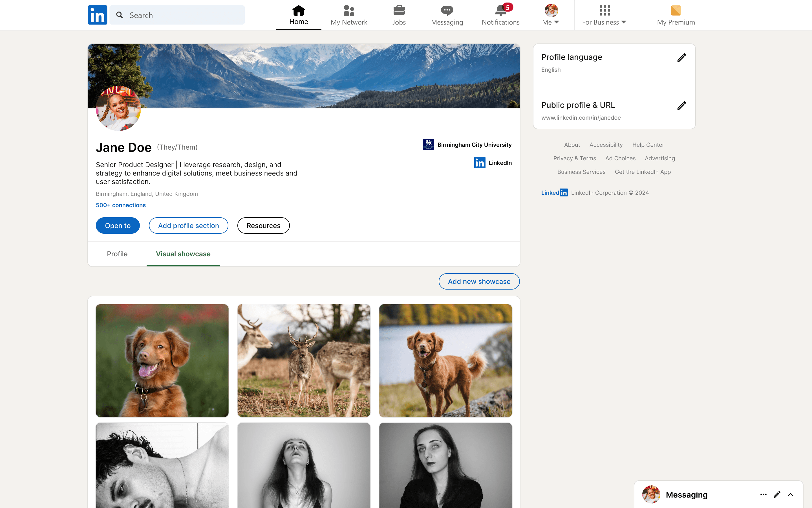Click the Birmingham, England, United Kingdom location

coord(147,194)
